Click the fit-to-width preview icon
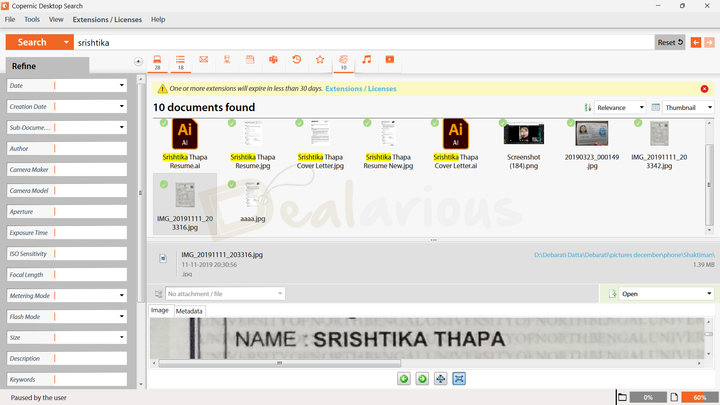 point(441,379)
